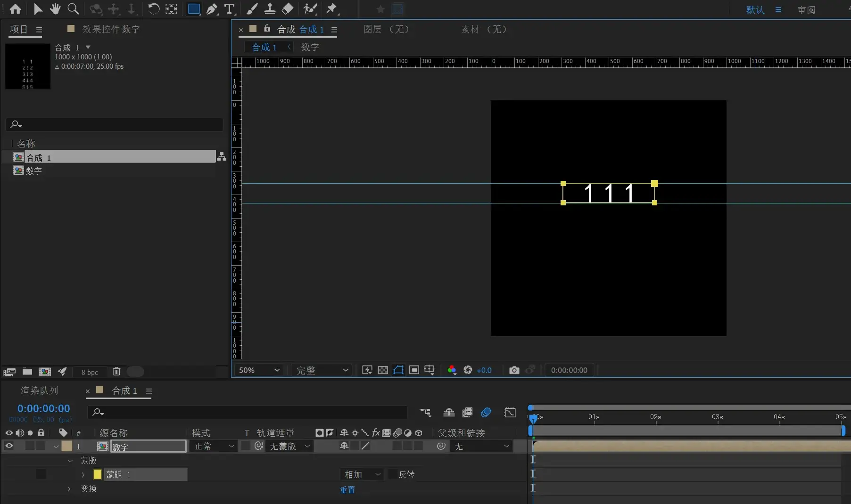Click the Zoom magnifier tool
Viewport: 851px width, 504px height.
(73, 9)
